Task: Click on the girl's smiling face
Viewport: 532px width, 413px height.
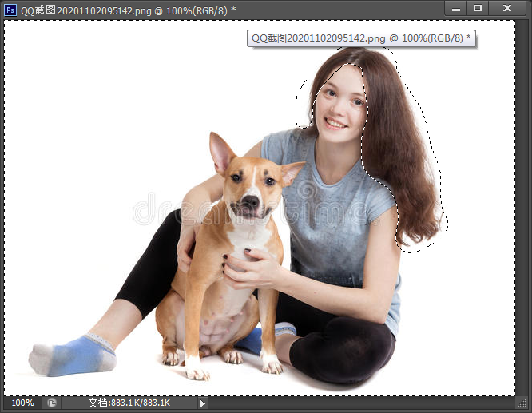Action: 339,108
